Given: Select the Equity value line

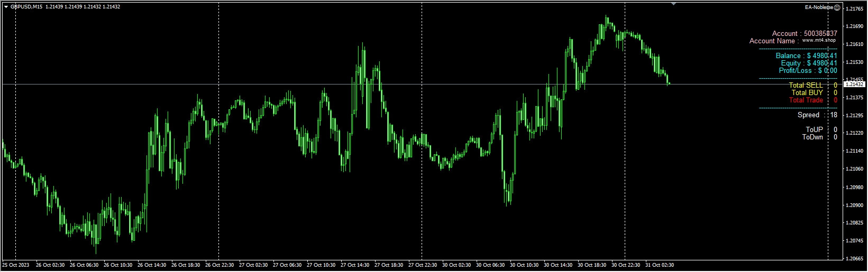Looking at the screenshot, I should click(x=809, y=63).
